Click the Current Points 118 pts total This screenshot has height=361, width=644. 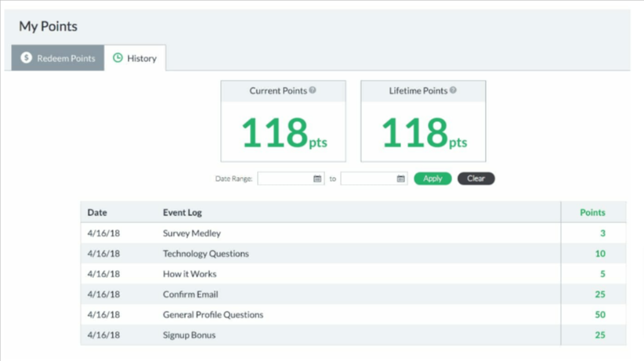click(x=284, y=132)
